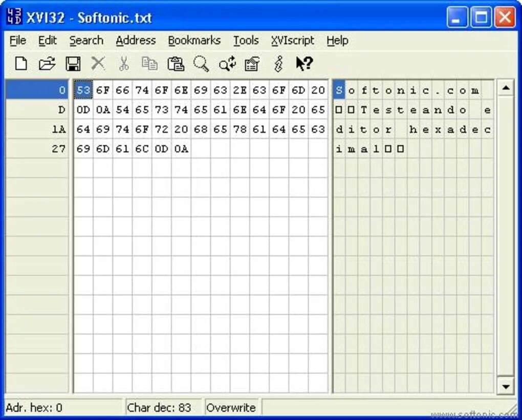This screenshot has height=420, width=522.
Task: Click the Paste clipboard icon
Action: (x=176, y=63)
